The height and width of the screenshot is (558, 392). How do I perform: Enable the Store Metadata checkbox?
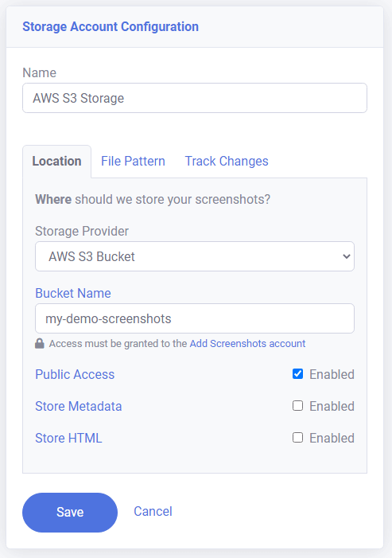pyautogui.click(x=297, y=406)
